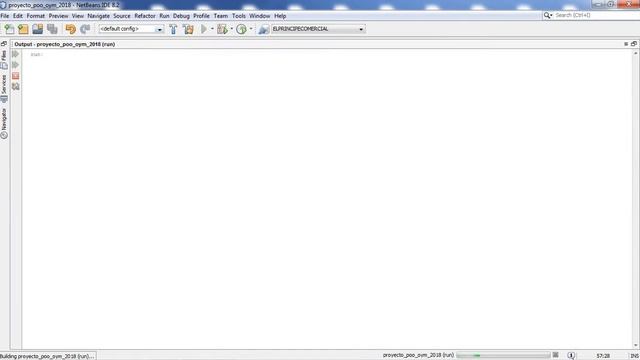Click the 57:28 cursor position indicator
The height and width of the screenshot is (360, 640).
(603, 356)
